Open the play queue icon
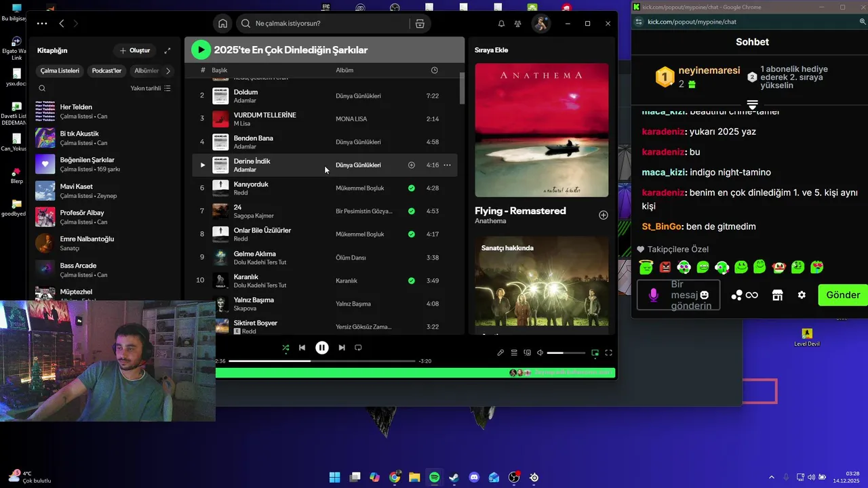 click(x=514, y=352)
